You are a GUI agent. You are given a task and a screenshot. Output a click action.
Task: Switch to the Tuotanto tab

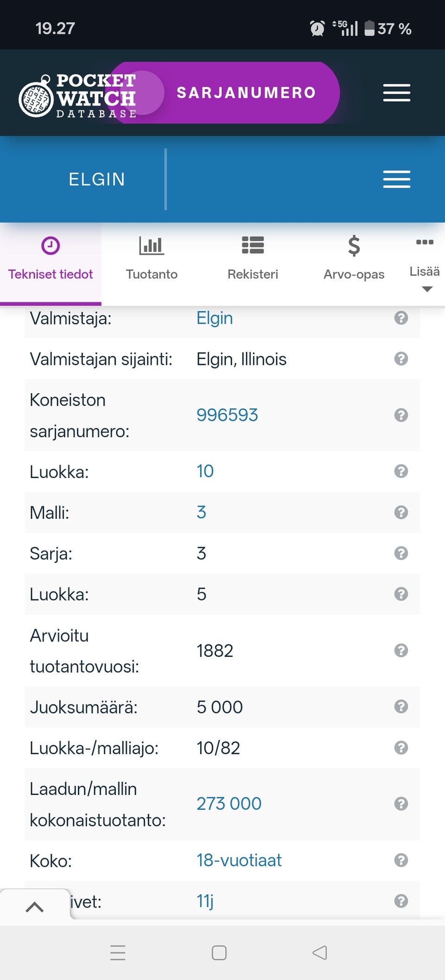coord(152,259)
